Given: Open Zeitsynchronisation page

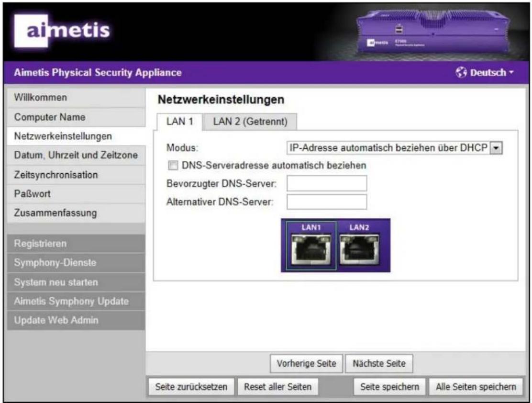Looking at the screenshot, I should pos(76,175).
